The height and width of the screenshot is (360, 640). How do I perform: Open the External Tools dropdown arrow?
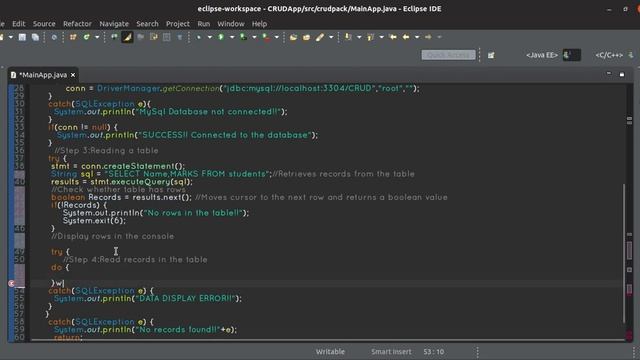click(277, 37)
